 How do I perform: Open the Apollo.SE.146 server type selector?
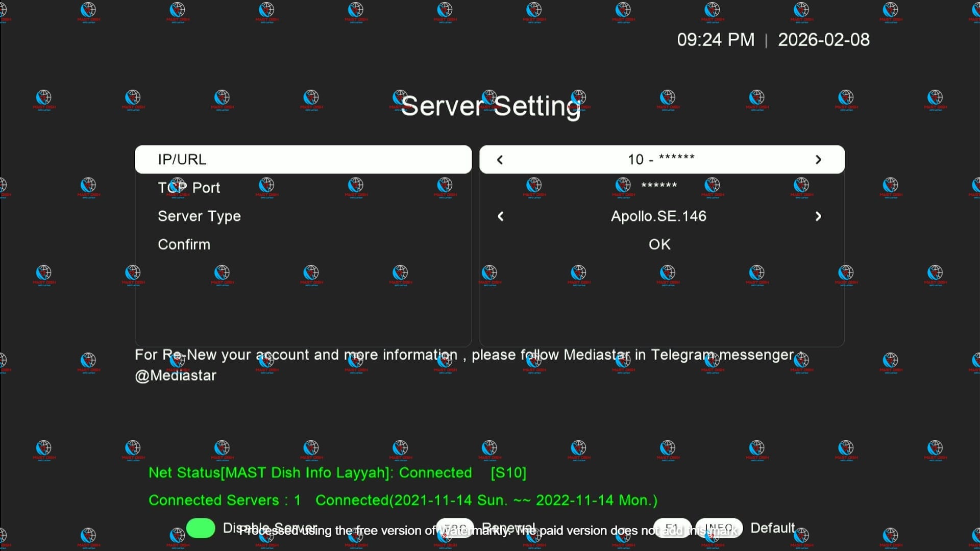(658, 216)
